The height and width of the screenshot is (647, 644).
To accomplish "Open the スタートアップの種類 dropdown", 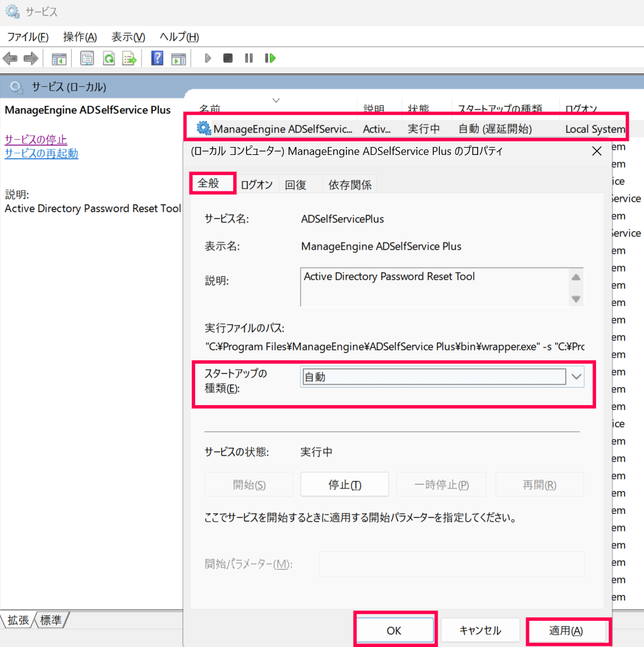I will pos(442,377).
